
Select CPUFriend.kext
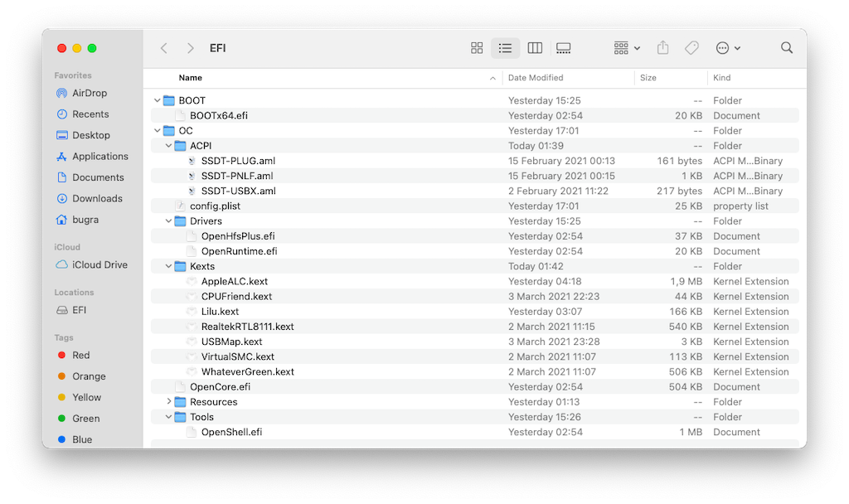click(475, 297)
